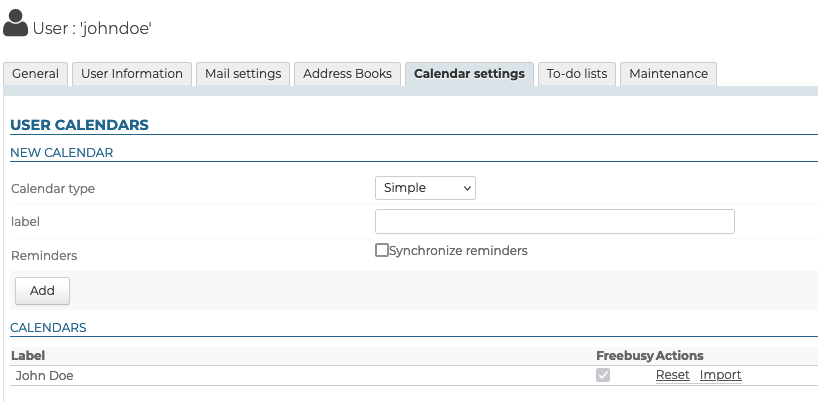The image size is (818, 402).
Task: Open the General tab
Action: 35,74
